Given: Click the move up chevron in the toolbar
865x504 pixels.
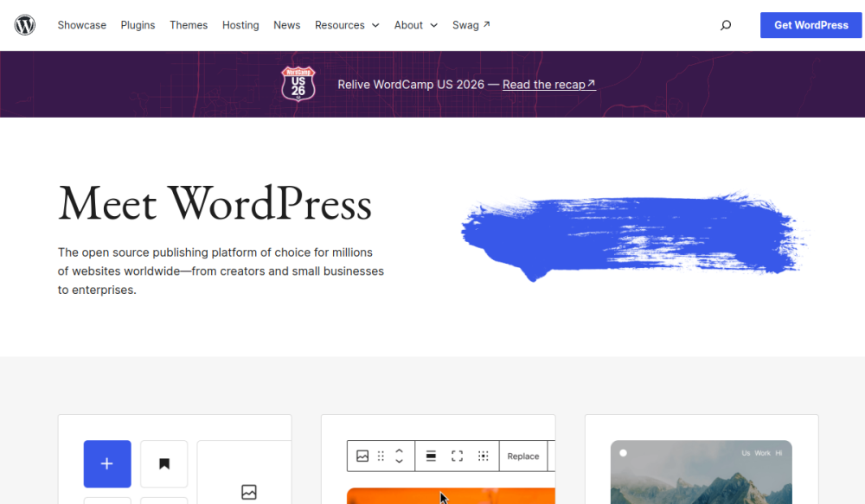Looking at the screenshot, I should (x=399, y=451).
